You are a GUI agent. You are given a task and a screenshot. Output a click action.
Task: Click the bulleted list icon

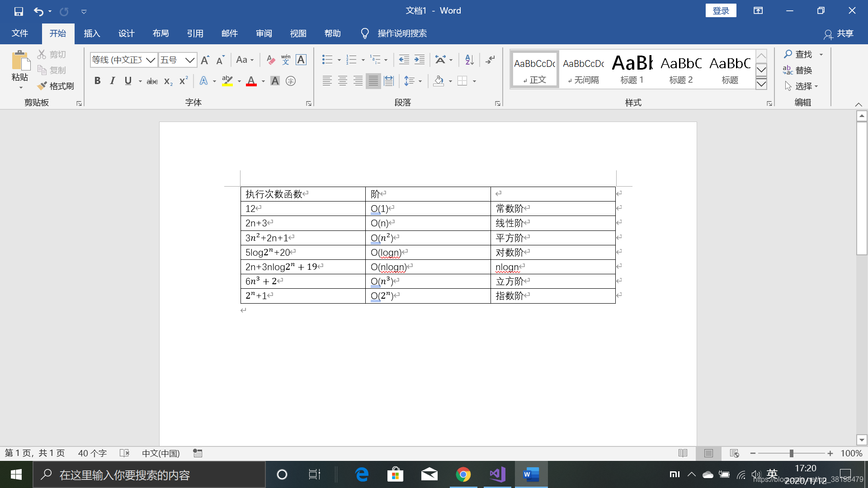tap(327, 60)
